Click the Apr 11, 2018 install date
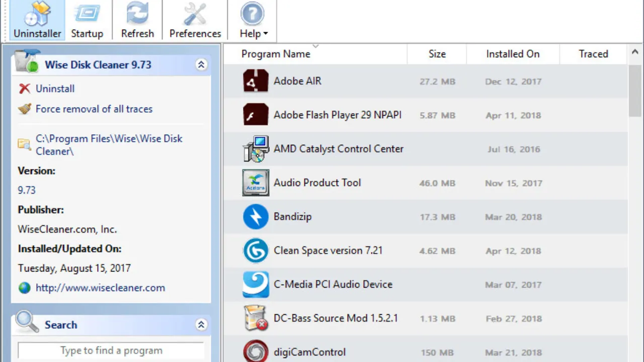The width and height of the screenshot is (644, 362). (x=513, y=115)
